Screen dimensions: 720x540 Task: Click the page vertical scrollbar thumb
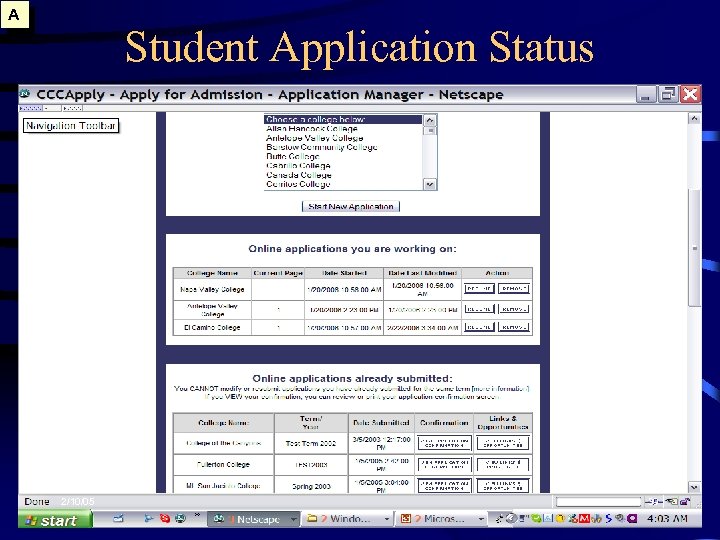point(694,248)
